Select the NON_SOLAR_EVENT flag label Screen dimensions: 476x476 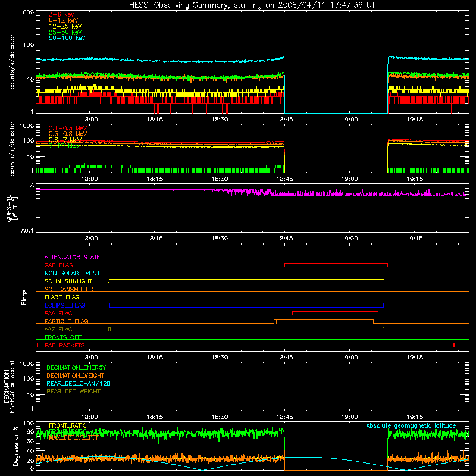[x=72, y=273]
